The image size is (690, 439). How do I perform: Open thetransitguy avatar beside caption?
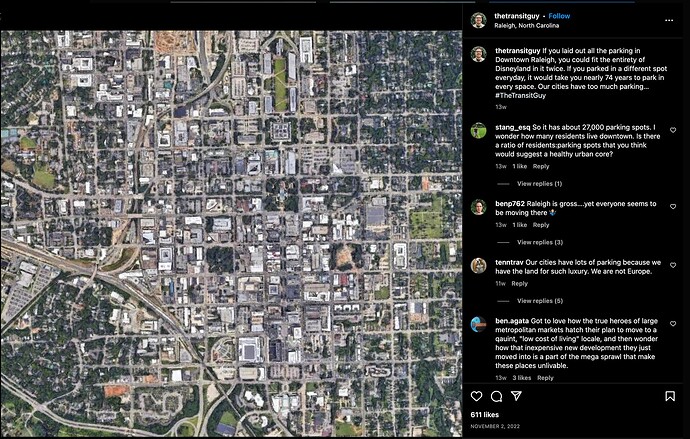click(478, 54)
